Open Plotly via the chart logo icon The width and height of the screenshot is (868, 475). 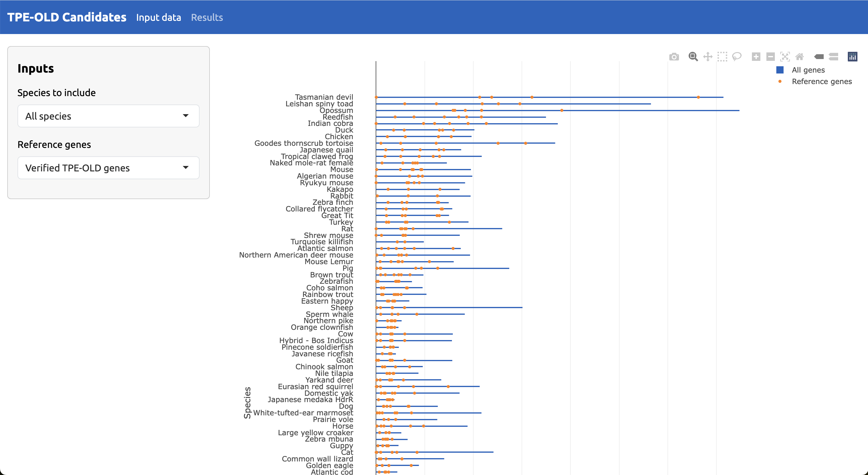pos(853,57)
